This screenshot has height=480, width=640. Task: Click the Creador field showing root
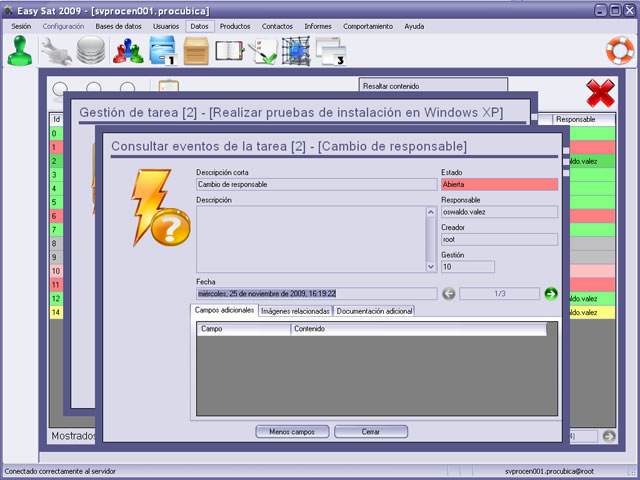point(500,239)
